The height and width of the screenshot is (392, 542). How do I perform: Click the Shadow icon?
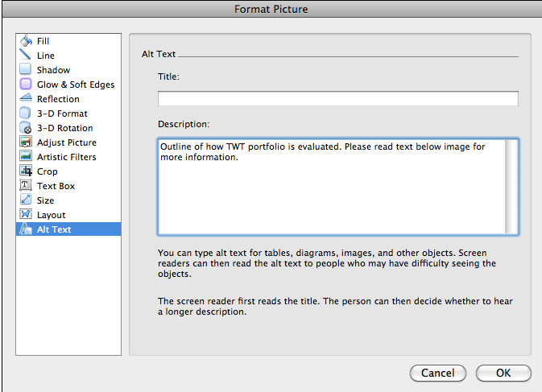[26, 70]
